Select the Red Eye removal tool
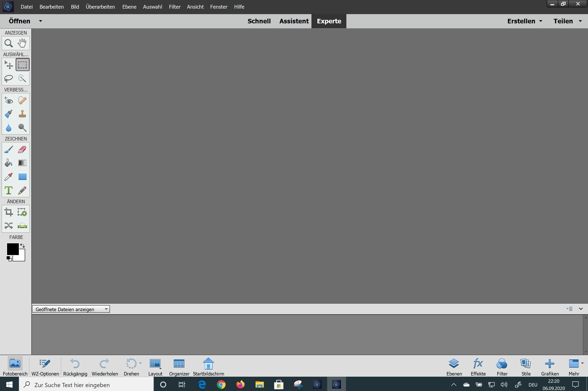This screenshot has height=391, width=588. point(8,100)
